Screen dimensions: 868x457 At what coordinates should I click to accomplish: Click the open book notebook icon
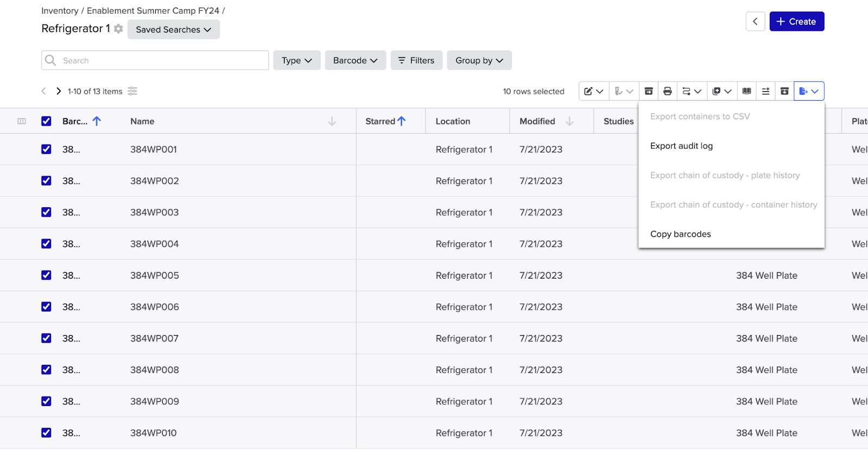tap(746, 91)
